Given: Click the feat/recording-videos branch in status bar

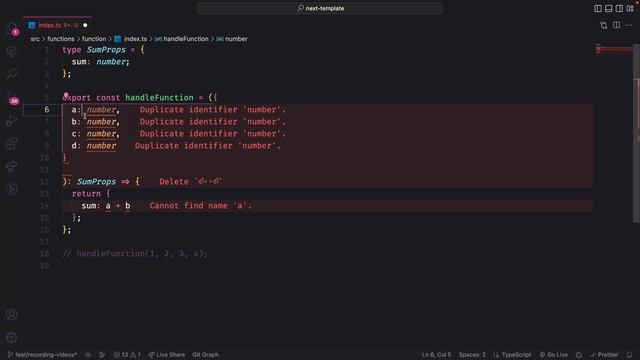Looking at the screenshot, I should tap(42, 355).
